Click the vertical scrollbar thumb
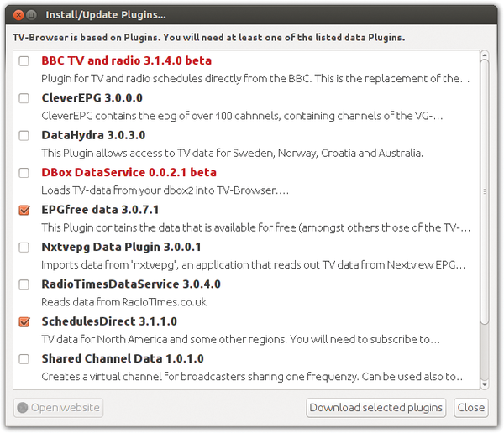Image resolution: width=504 pixels, height=433 pixels. [x=485, y=192]
